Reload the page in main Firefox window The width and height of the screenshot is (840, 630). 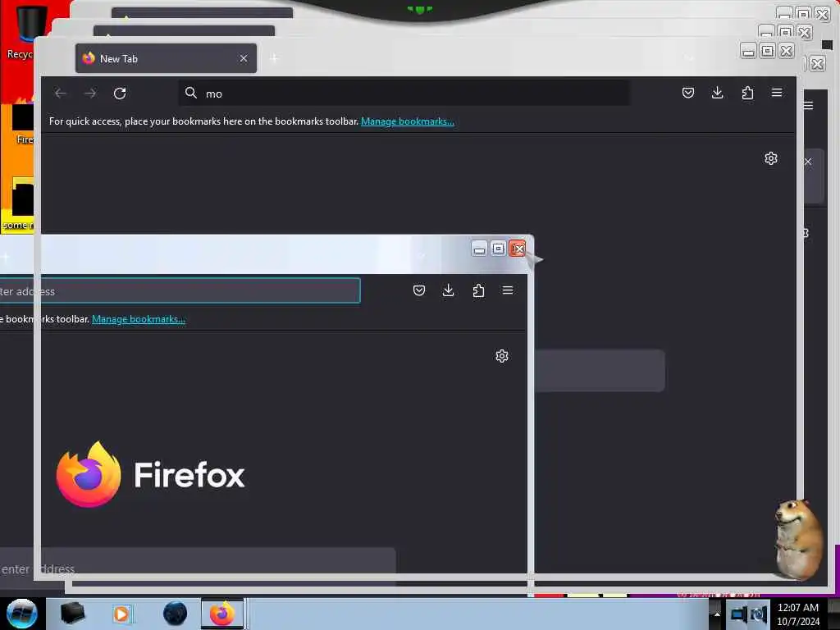point(120,94)
